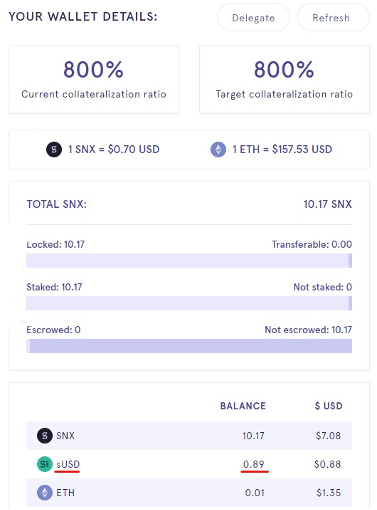Click the Escrowed versus Not escrowed bar
The image size is (377, 510).
189,346
